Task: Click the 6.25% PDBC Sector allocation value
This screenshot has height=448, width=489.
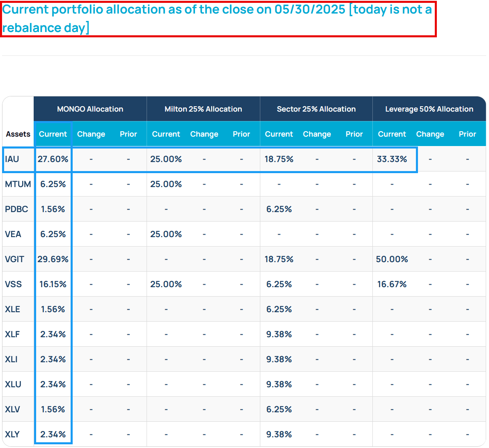Action: pos(279,209)
